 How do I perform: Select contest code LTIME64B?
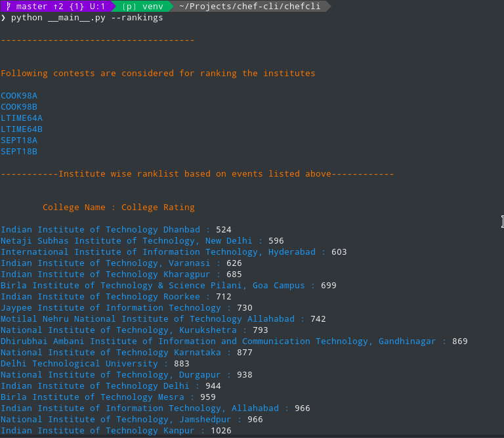pos(22,129)
